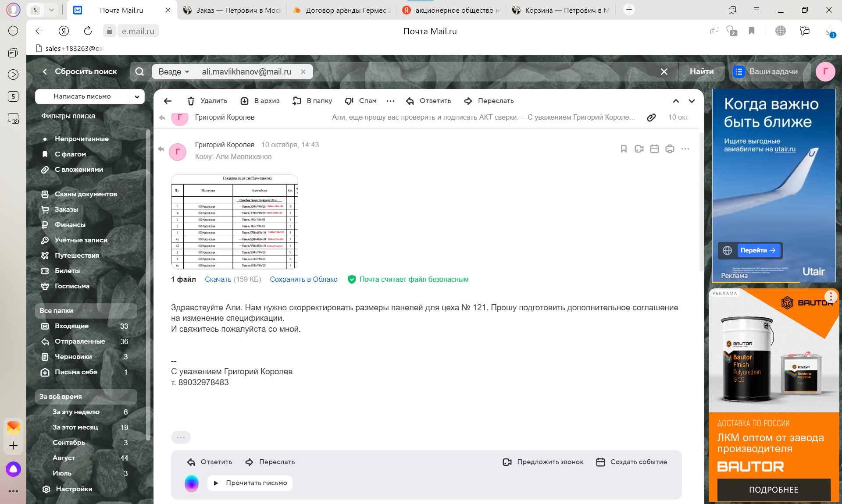Open the 'Сканы документов' category
This screenshot has height=504, width=842.
86,194
